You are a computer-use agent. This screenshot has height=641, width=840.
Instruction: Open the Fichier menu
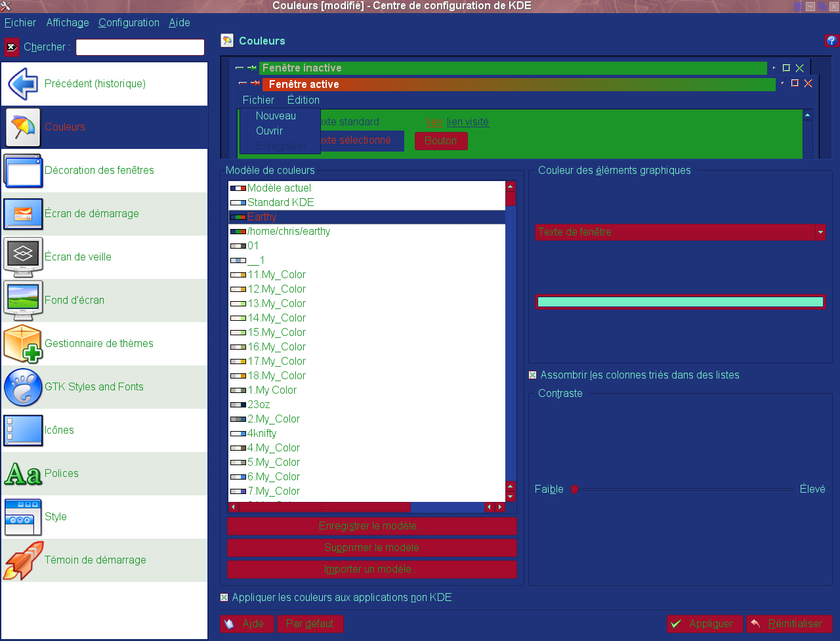click(20, 22)
